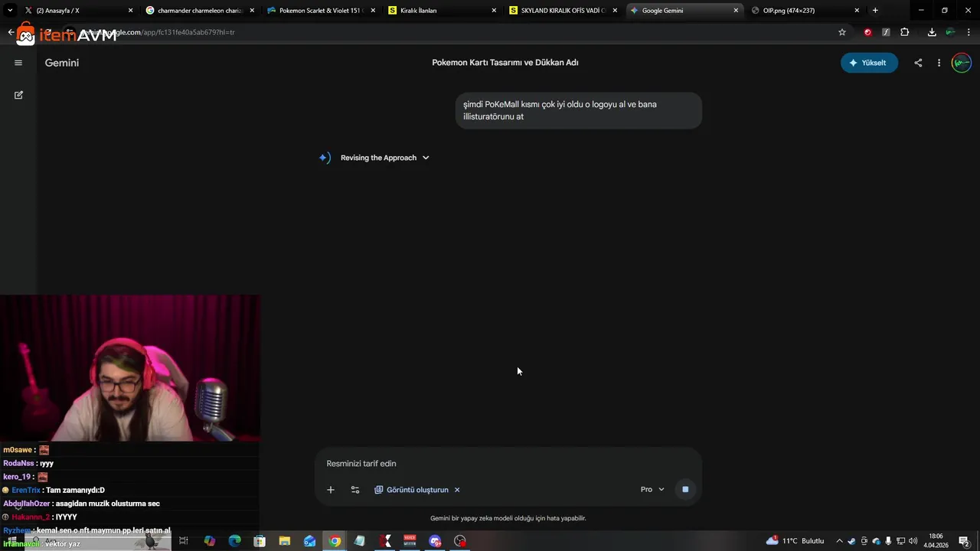Close the SKYLAND KIRALIK OFİS tab
This screenshot has height=551, width=980.
click(615, 11)
